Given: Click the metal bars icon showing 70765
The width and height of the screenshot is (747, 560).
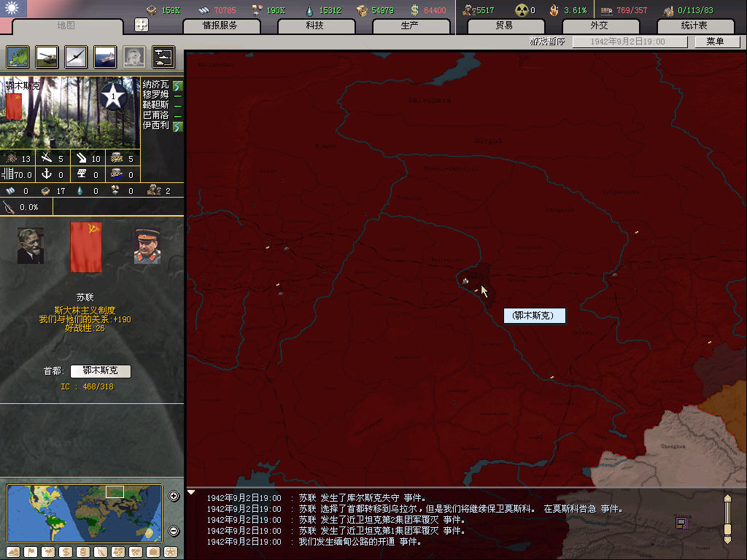Looking at the screenshot, I should point(204,10).
